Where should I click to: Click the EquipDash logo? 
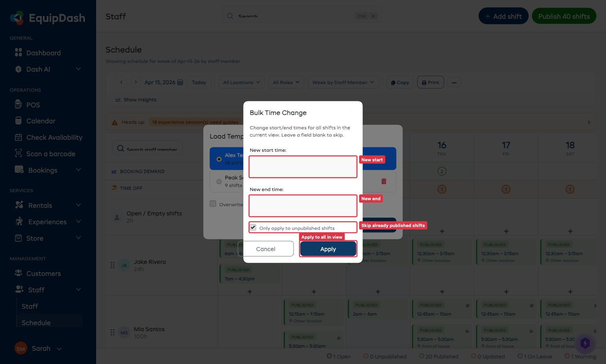[x=47, y=18]
